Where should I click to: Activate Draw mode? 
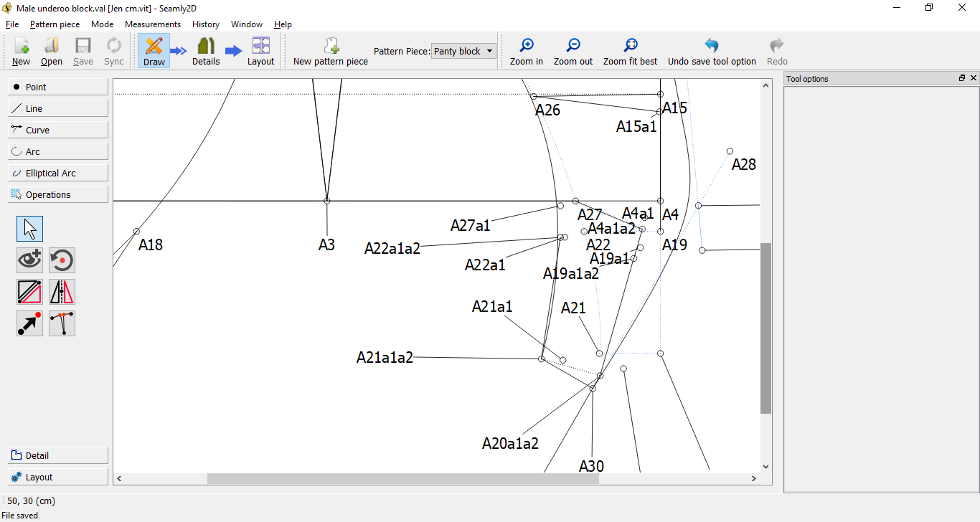coord(154,52)
